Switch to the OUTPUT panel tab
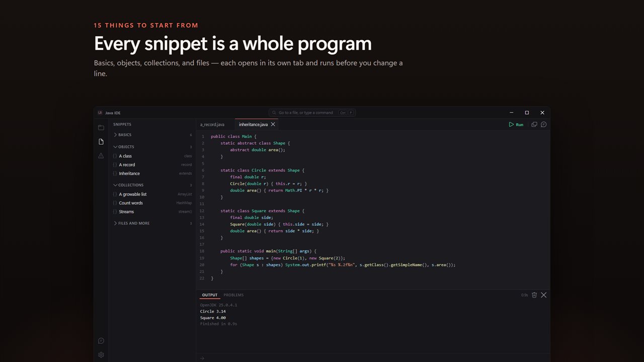The width and height of the screenshot is (644, 362). tap(210, 295)
